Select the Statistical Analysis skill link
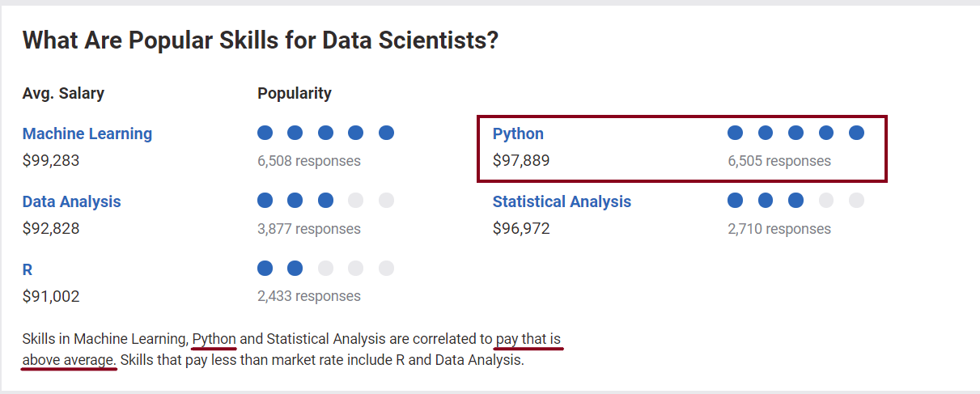 562,201
